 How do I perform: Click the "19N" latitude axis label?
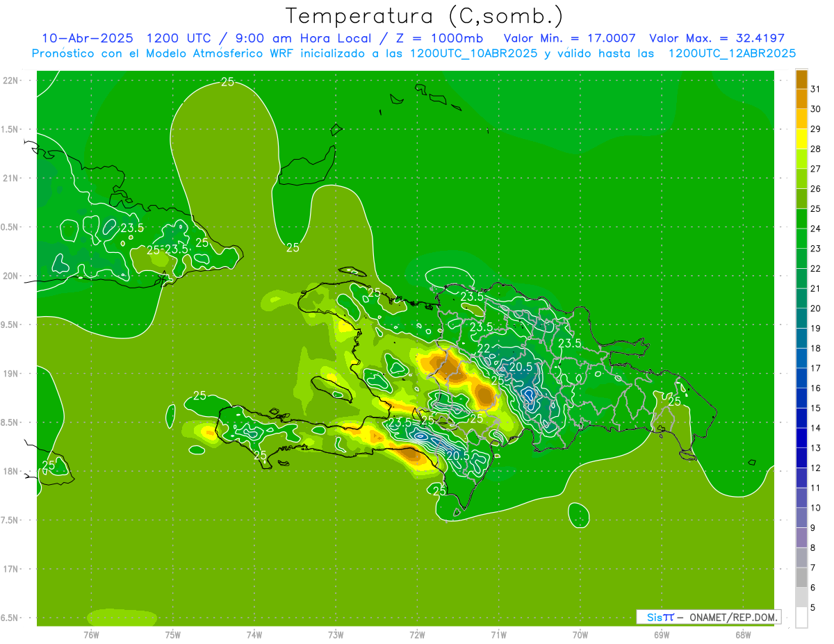[x=12, y=374]
